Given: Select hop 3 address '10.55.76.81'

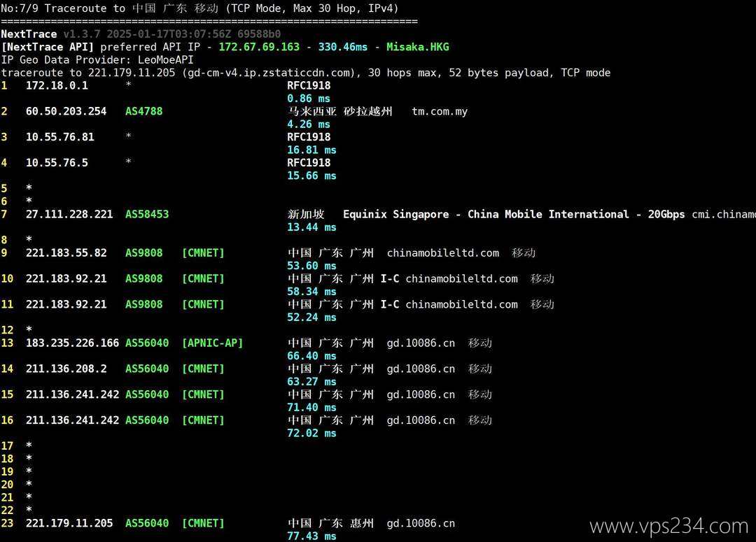Looking at the screenshot, I should (59, 137).
